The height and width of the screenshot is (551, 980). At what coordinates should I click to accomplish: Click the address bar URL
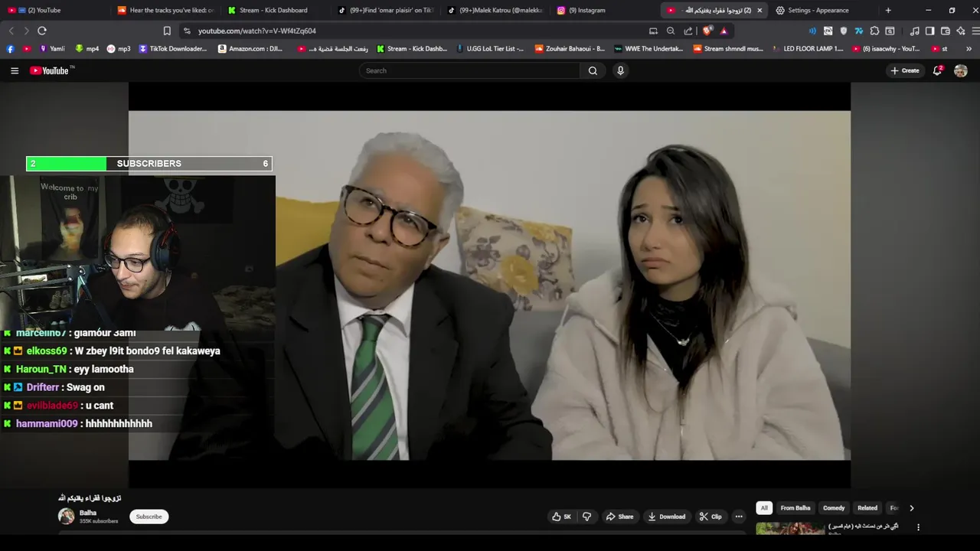(256, 31)
